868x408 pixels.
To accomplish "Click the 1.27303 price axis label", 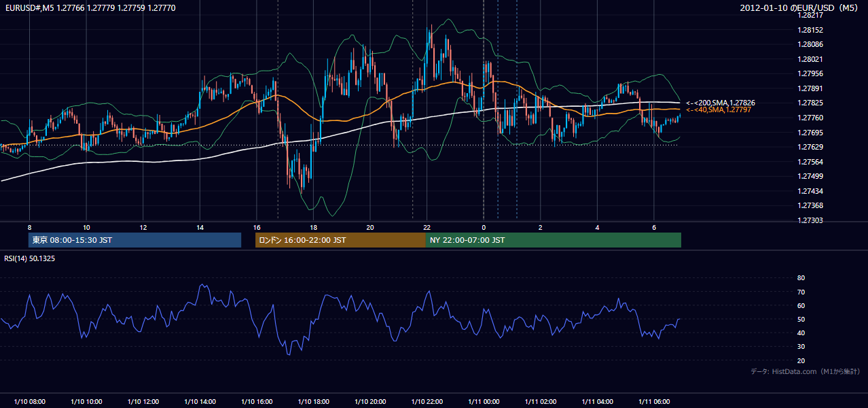I will coord(811,220).
